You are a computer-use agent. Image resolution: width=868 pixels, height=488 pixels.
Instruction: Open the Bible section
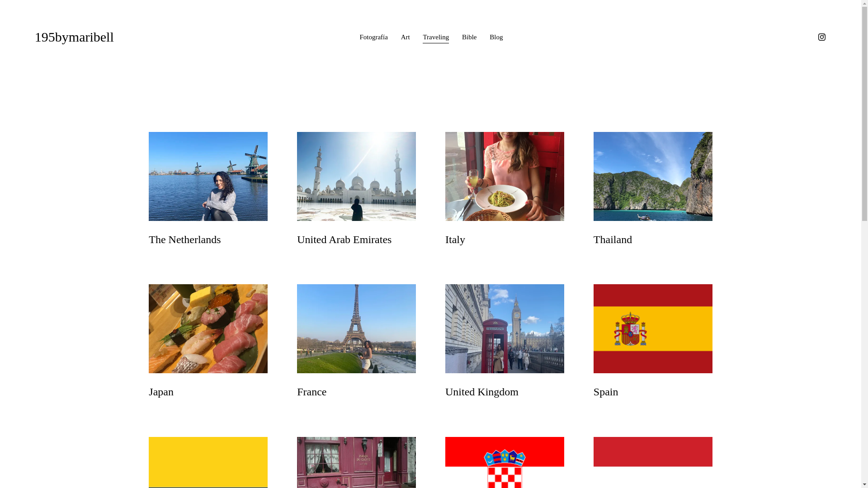tap(469, 37)
